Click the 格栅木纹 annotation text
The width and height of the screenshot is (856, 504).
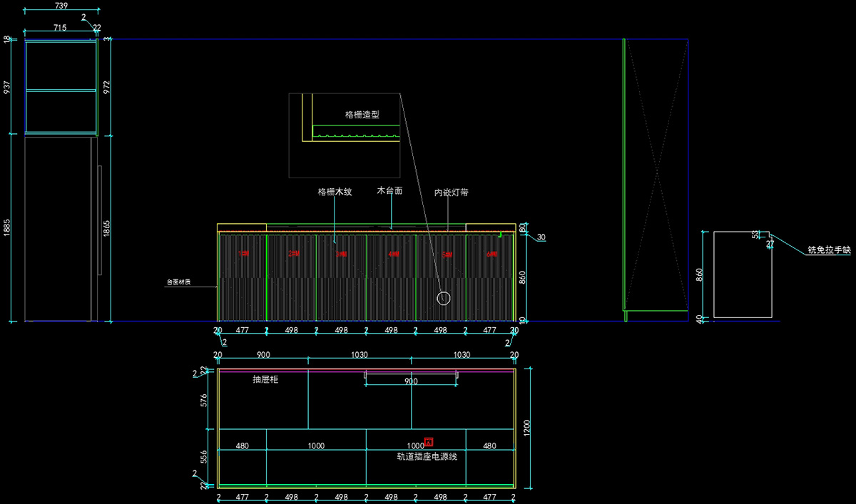point(335,192)
